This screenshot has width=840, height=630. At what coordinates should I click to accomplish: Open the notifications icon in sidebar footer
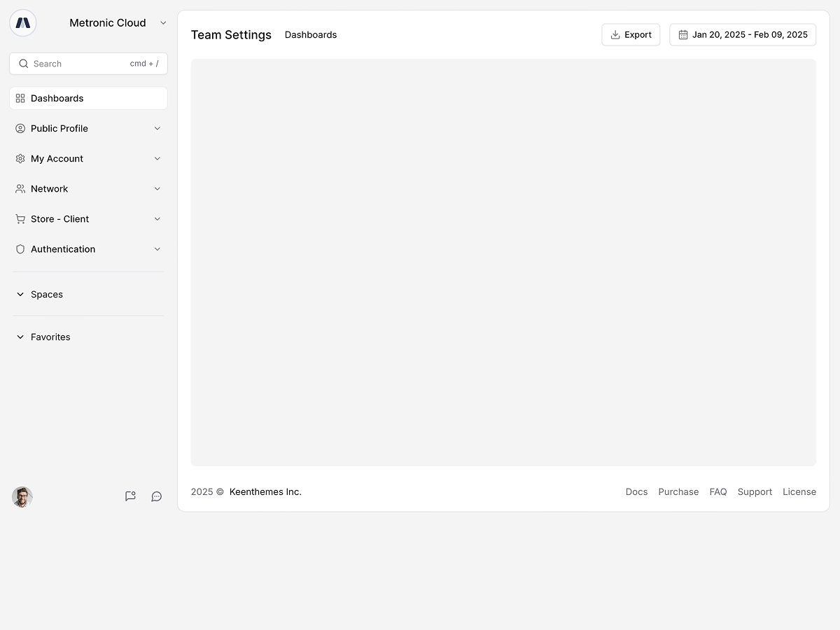130,496
